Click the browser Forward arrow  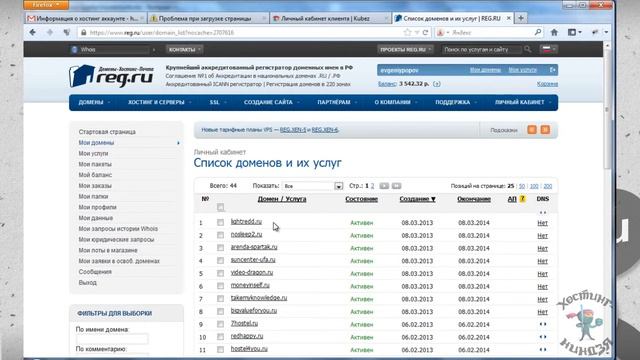pyautogui.click(x=50, y=32)
